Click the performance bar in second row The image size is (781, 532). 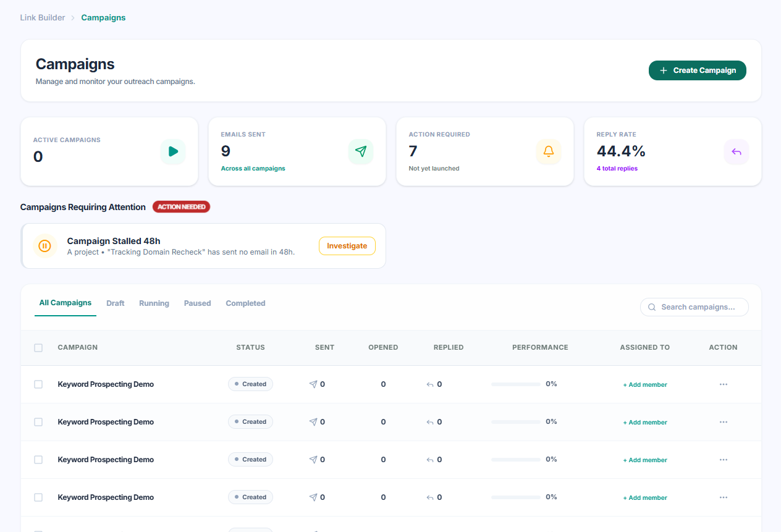point(516,422)
